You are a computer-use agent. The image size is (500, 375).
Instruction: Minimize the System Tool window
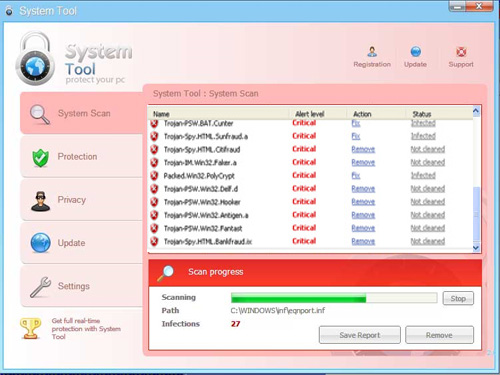pyautogui.click(x=458, y=6)
